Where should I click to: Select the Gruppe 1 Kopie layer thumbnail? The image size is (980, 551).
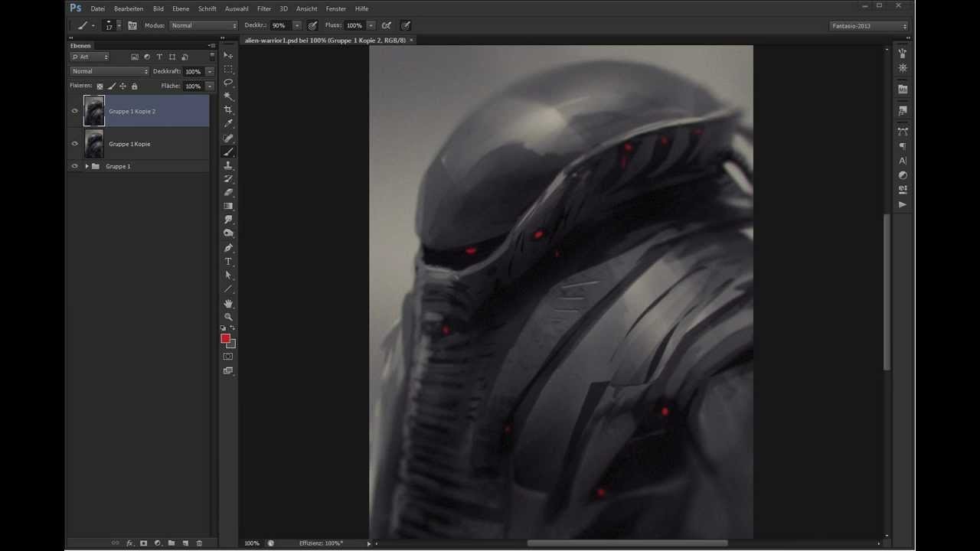94,144
